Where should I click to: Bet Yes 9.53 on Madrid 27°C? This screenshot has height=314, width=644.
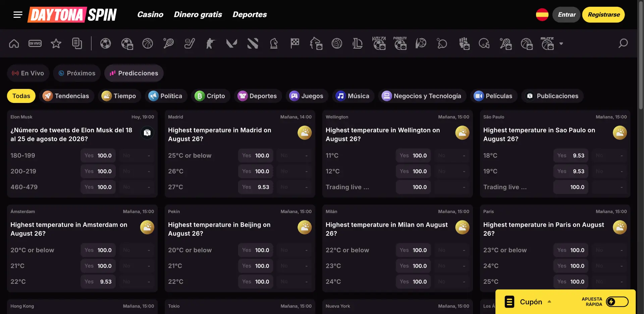tap(256, 187)
